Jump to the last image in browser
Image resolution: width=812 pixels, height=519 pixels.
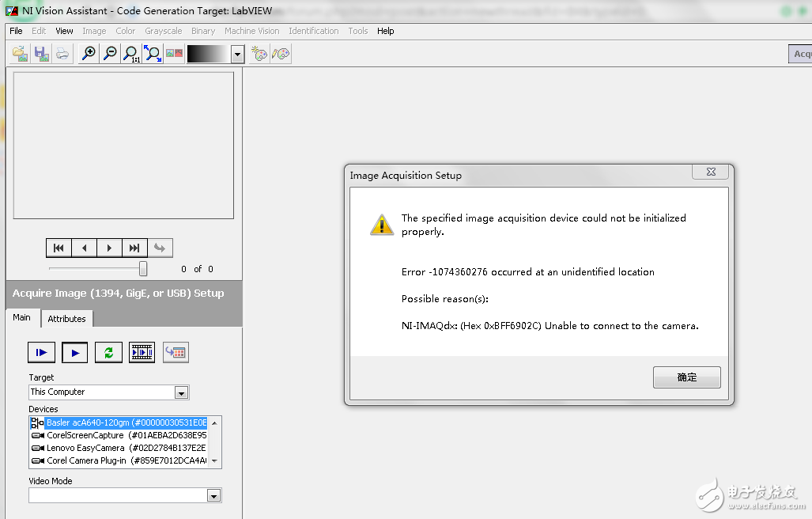(x=134, y=248)
